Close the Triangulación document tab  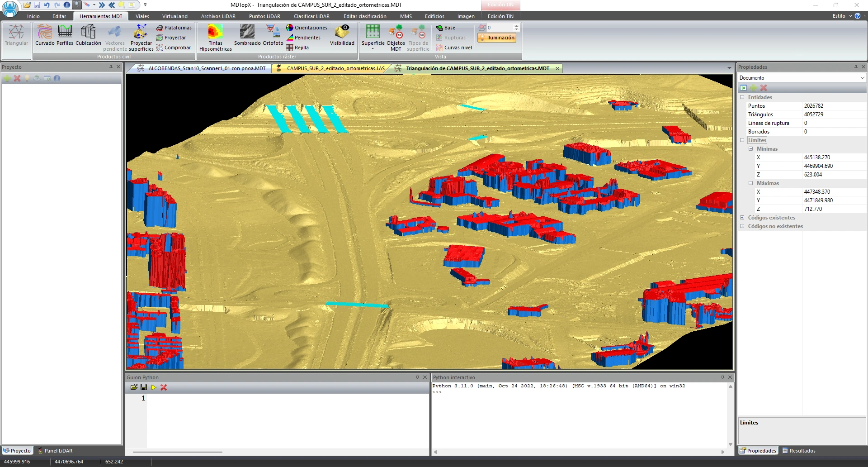tap(557, 68)
